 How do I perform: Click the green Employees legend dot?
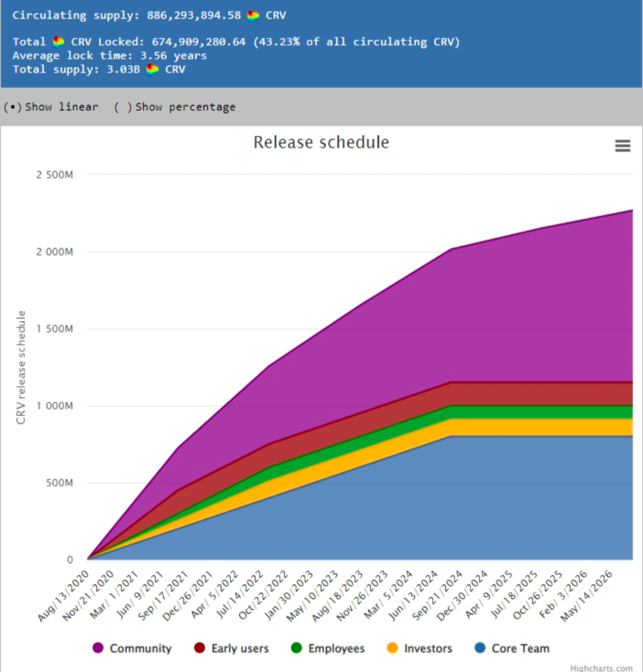pyautogui.click(x=296, y=648)
